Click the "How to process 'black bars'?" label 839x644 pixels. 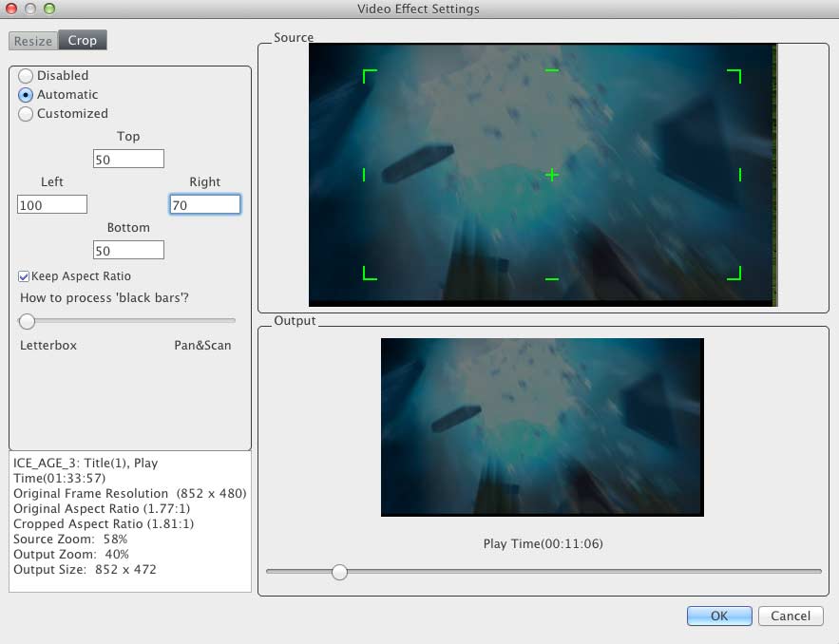[x=105, y=298]
